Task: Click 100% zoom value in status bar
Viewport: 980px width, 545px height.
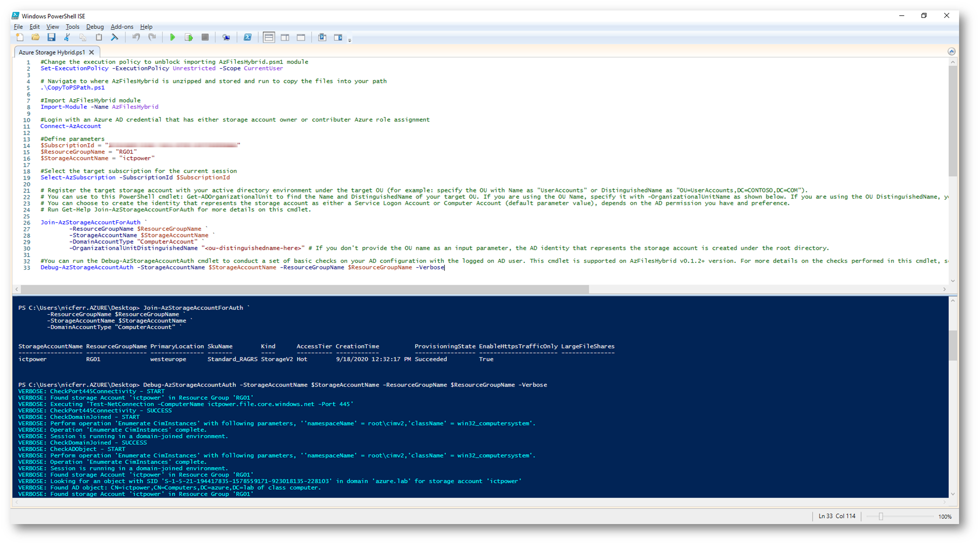Action: tap(945, 517)
